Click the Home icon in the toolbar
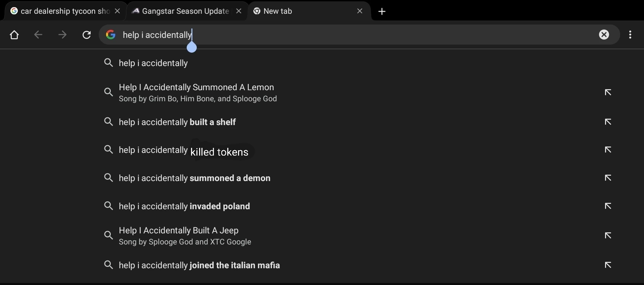The height and width of the screenshot is (285, 644). [14, 35]
